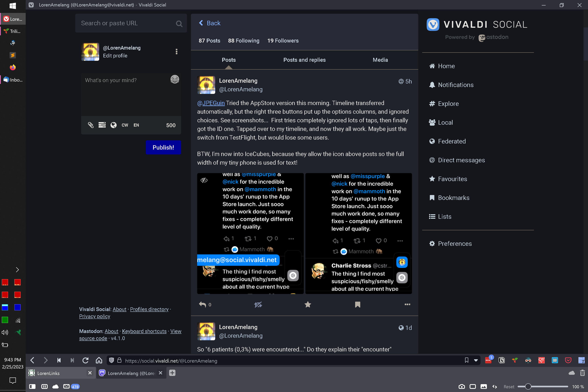Click the zoom slider handle
This screenshot has height=392, width=588.
[528, 387]
